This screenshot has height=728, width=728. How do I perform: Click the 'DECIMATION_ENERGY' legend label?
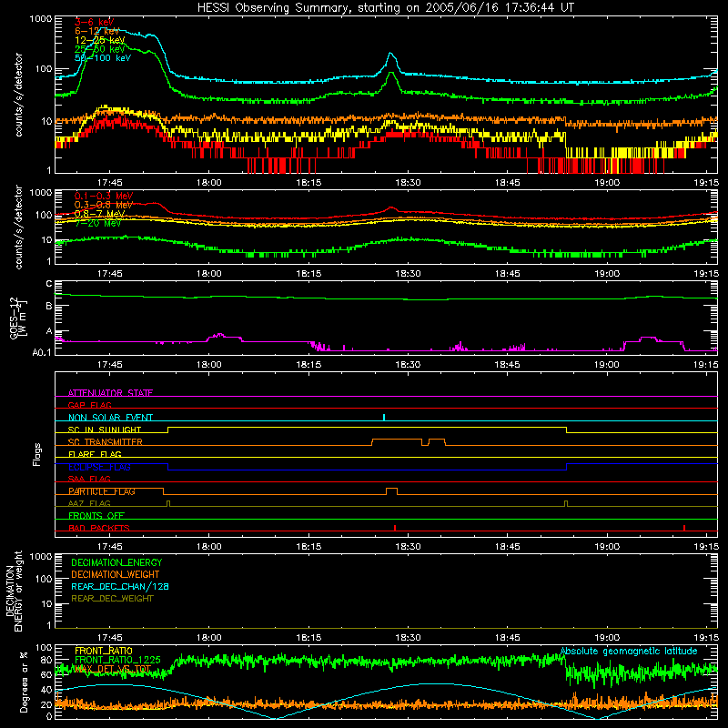point(116,562)
